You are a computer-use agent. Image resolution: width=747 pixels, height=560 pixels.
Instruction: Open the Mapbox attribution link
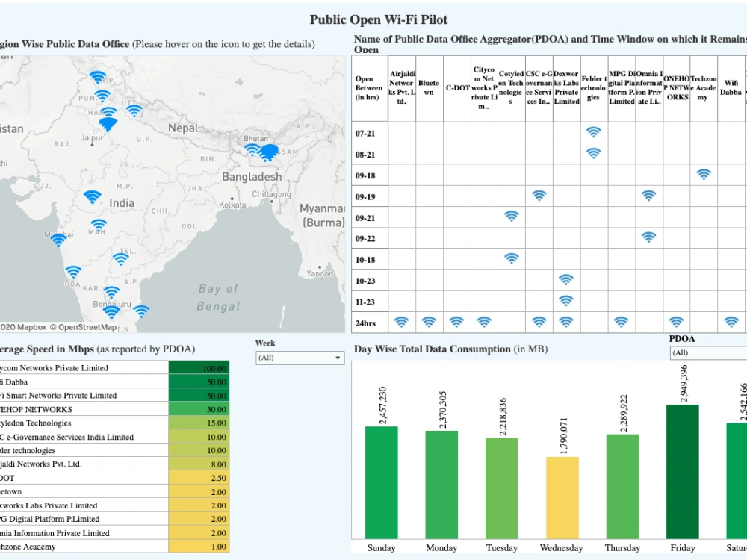point(23,327)
